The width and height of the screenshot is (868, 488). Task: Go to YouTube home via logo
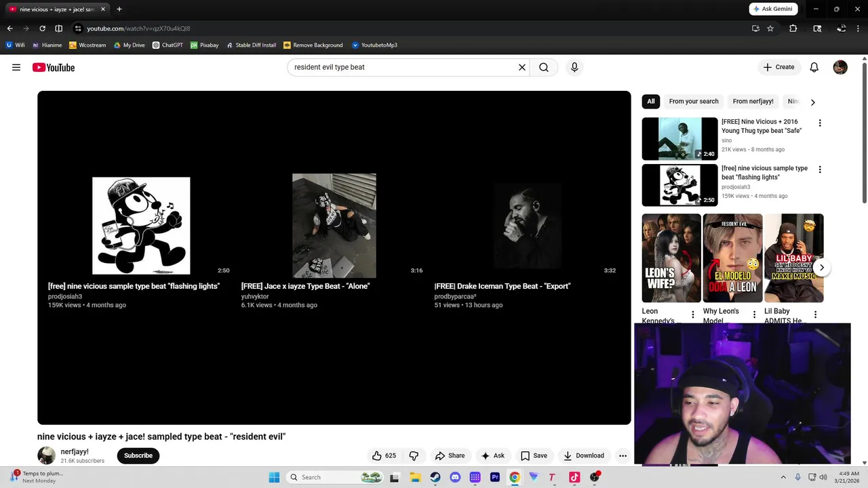pos(53,67)
